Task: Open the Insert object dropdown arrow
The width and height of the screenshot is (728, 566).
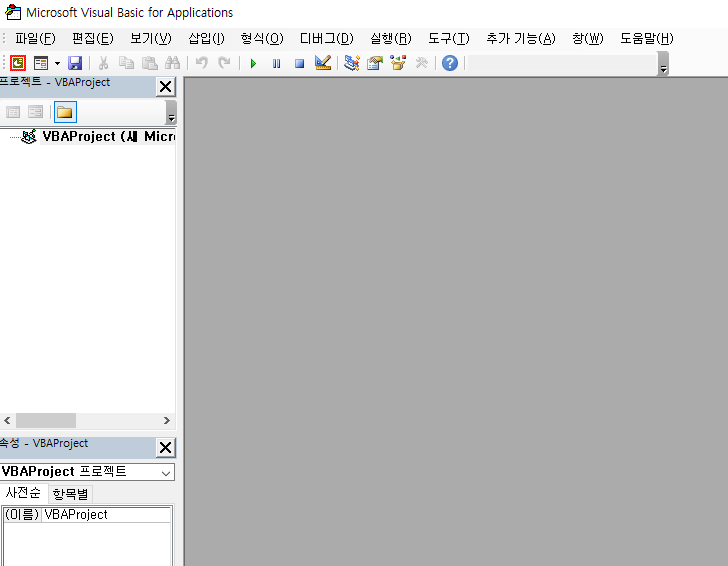Action: 58,63
